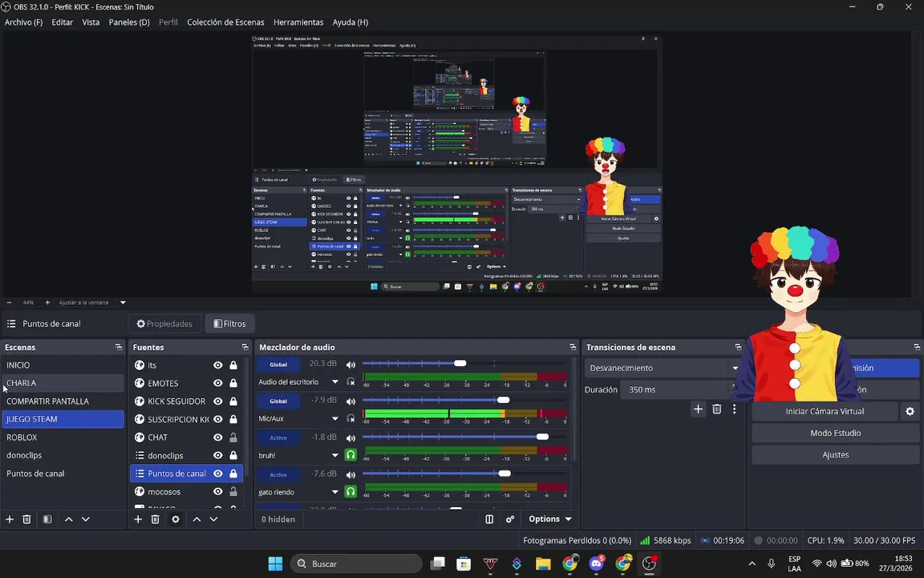Remove scene transition with trash icon

[x=716, y=409]
